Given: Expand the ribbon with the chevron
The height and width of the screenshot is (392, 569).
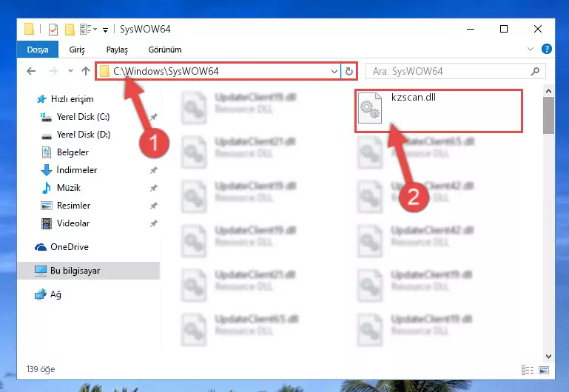Looking at the screenshot, I should pyautogui.click(x=531, y=49).
